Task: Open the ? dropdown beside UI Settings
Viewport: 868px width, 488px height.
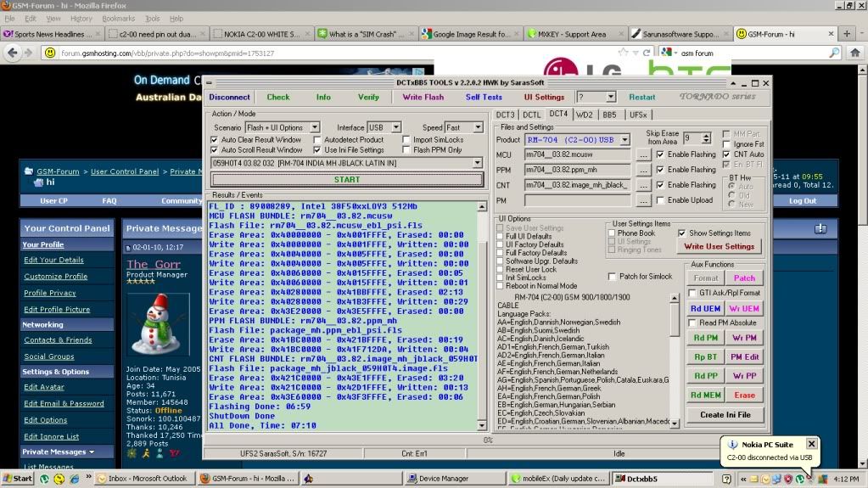Action: point(610,97)
